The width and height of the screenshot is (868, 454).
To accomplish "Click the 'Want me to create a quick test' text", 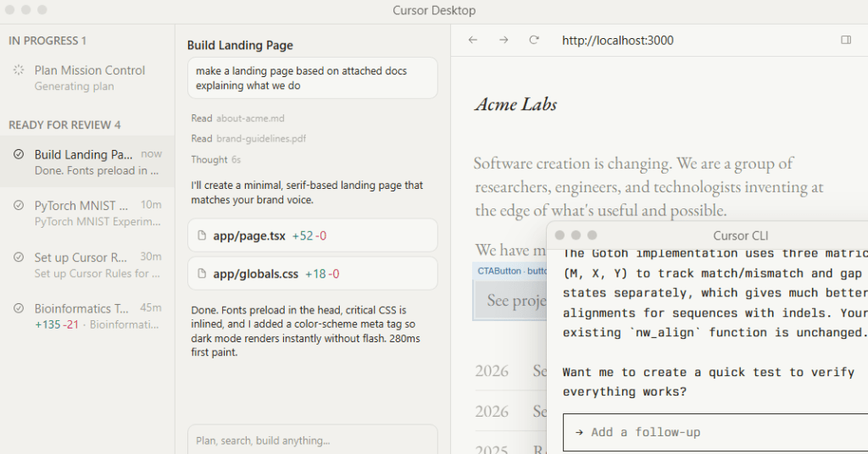I will tap(709, 382).
